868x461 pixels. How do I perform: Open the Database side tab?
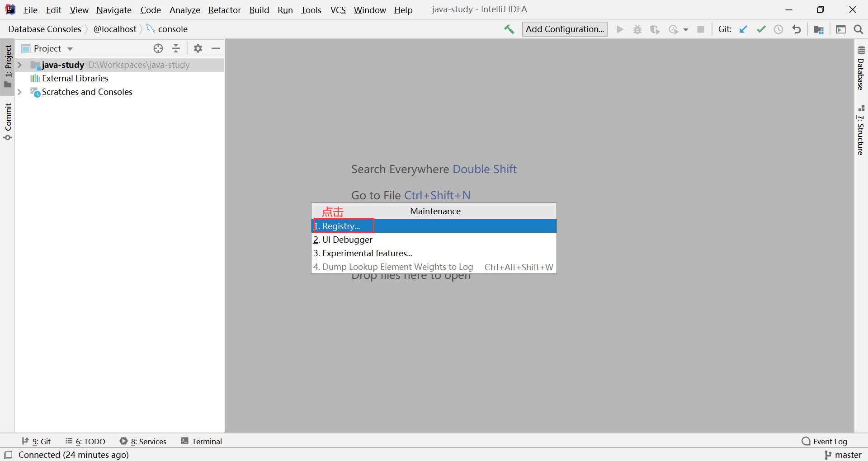click(861, 68)
